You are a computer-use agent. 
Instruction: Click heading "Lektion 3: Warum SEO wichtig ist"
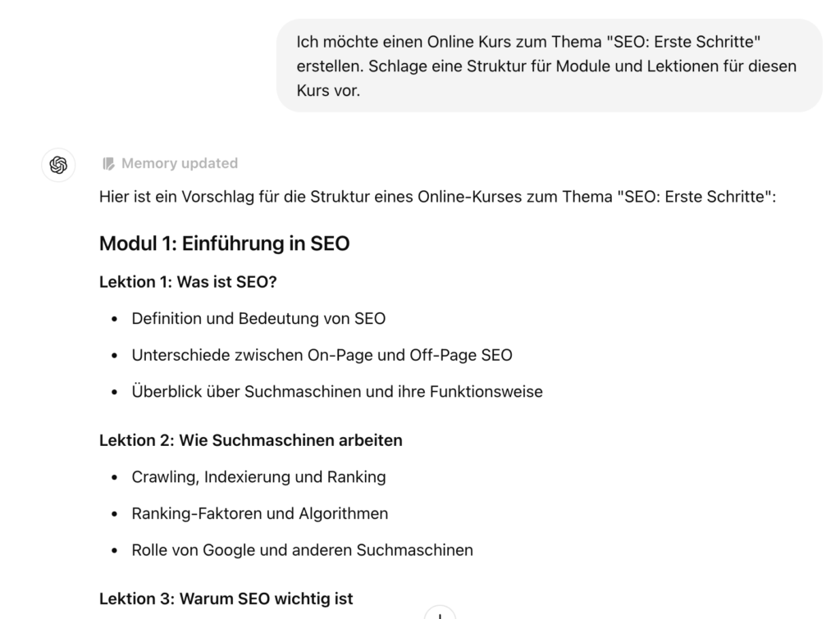pos(226,599)
